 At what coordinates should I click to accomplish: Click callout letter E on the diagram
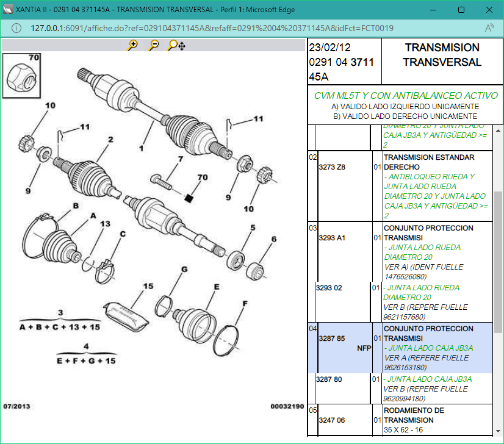217,287
